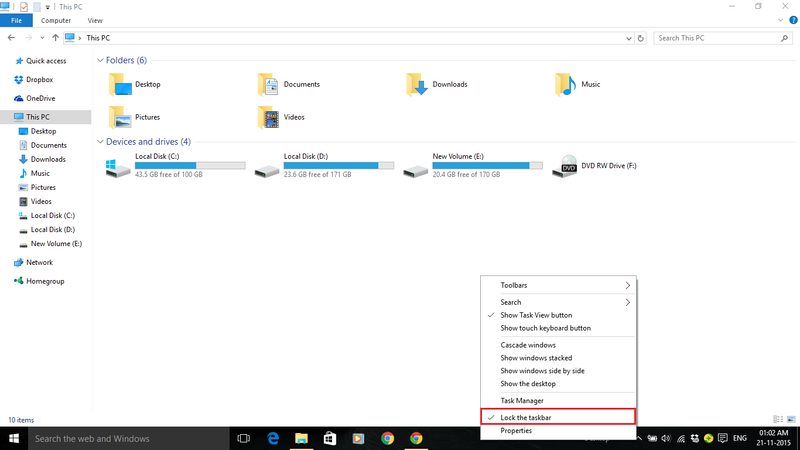
Task: Open Task Manager from context menu
Action: tap(558, 401)
